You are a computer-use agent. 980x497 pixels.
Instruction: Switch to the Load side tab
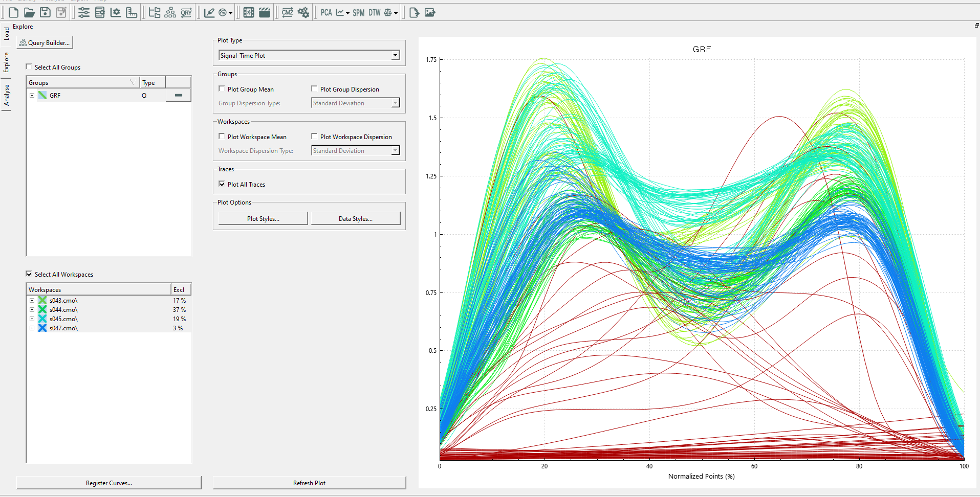click(x=6, y=34)
